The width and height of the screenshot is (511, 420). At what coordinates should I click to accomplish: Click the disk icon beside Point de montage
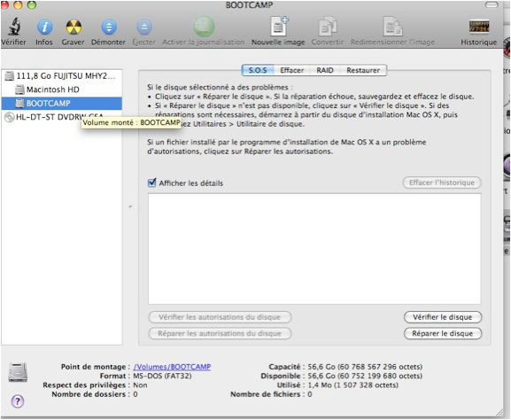[18, 372]
